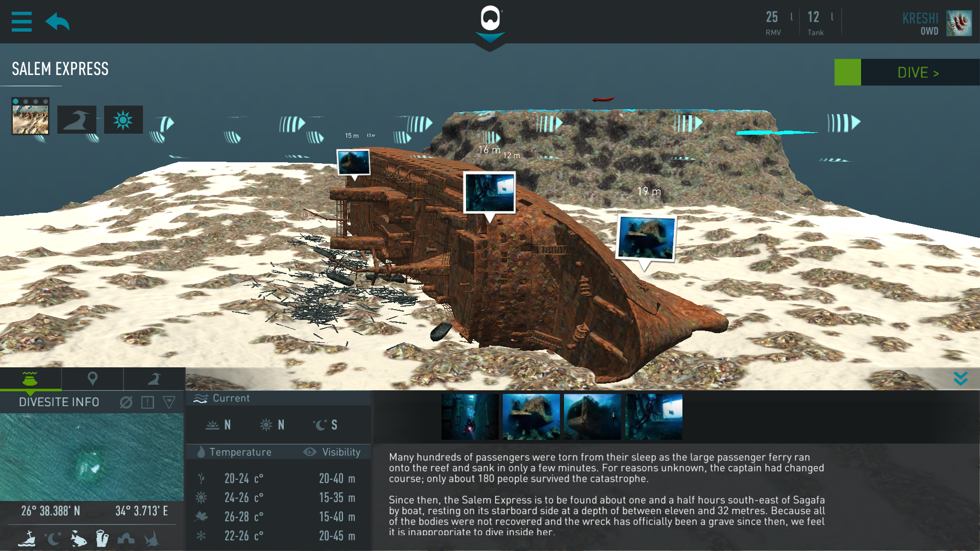Click the 20-24 c° temperature value
Viewport: 980px width, 551px height.
coord(244,479)
